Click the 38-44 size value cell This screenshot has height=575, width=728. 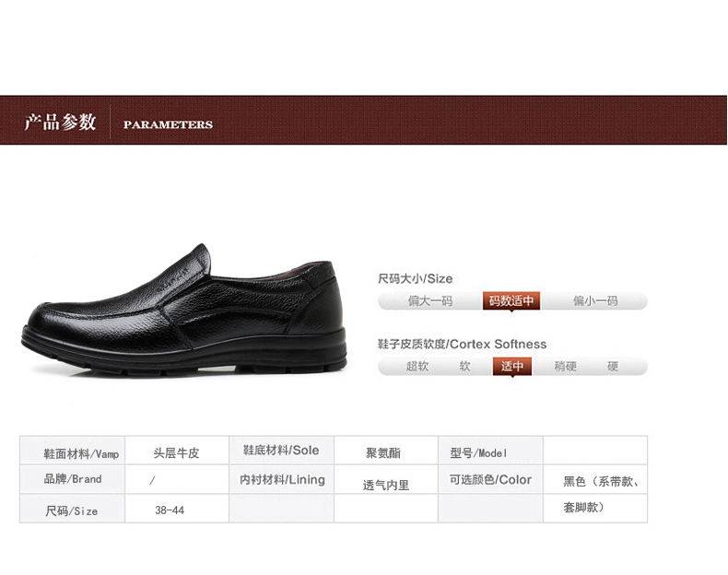[x=177, y=509]
